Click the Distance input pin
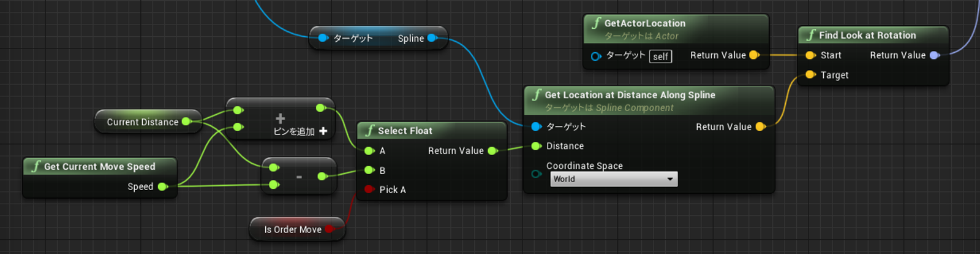This screenshot has width=980, height=254. pos(537,146)
